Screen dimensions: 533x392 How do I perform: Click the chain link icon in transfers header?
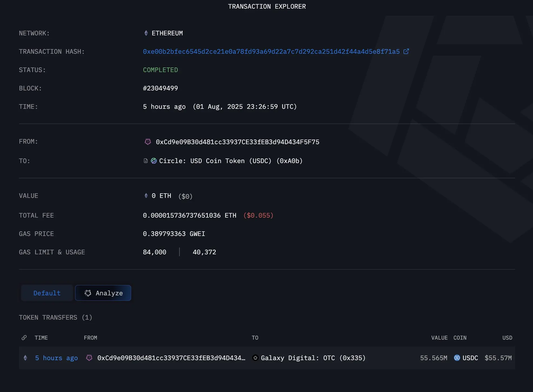(x=24, y=337)
